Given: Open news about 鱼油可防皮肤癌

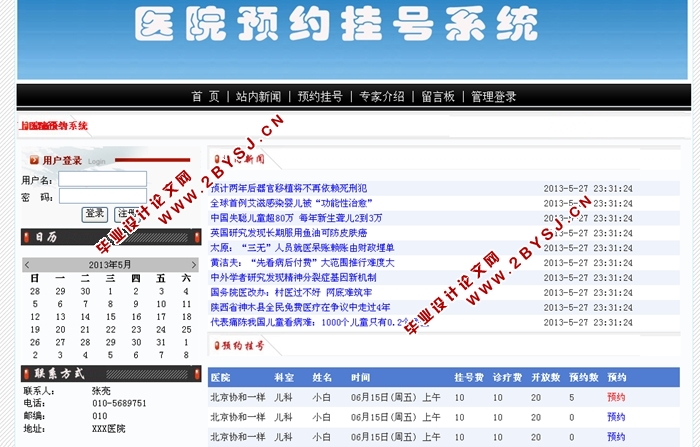Looking at the screenshot, I should [x=289, y=233].
